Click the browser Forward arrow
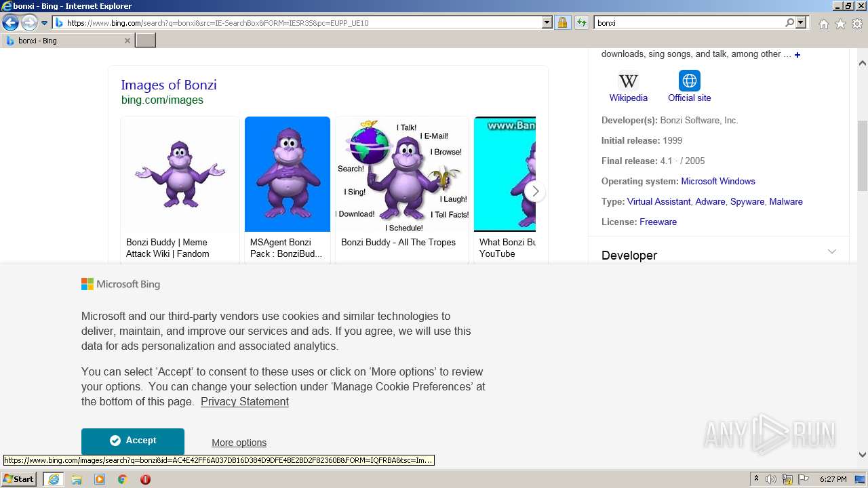This screenshot has width=868, height=488. coord(29,23)
